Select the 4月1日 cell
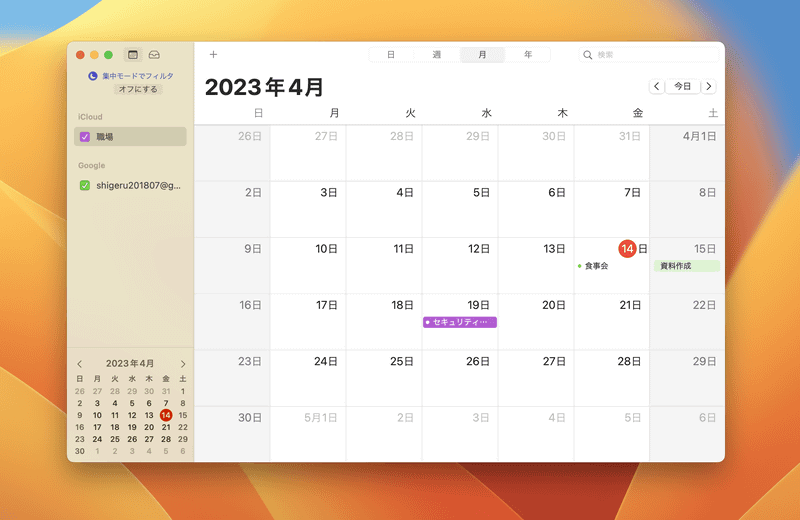 [x=687, y=153]
